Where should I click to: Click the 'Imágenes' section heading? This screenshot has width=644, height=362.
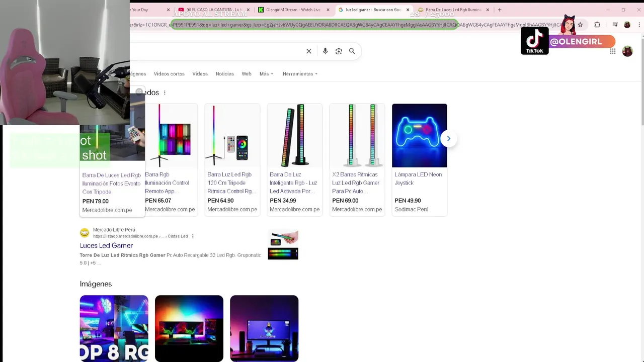coord(96,284)
